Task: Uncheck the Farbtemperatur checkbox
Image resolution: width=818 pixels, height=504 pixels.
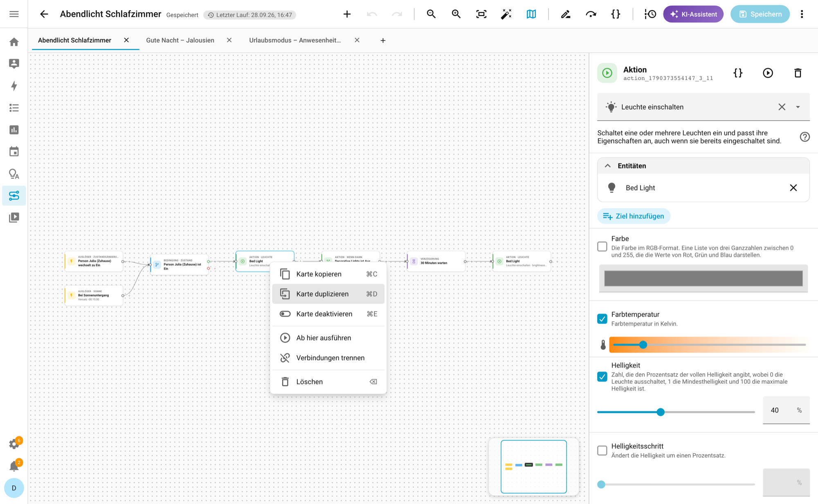Action: coord(602,318)
